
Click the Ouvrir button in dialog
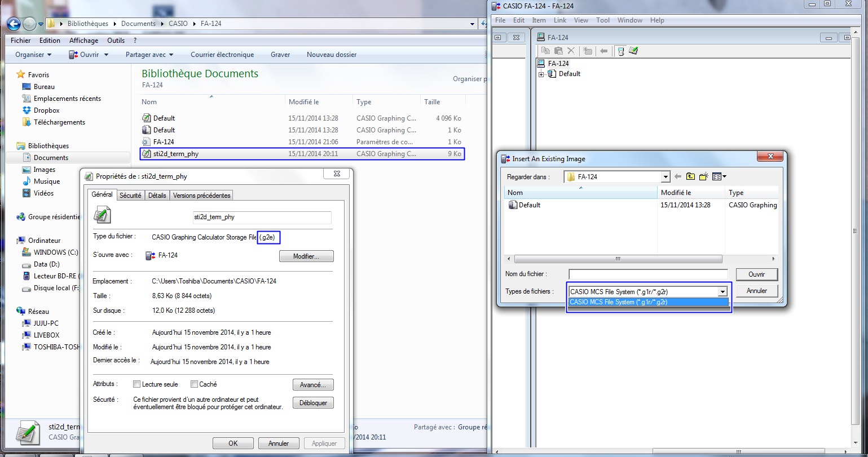[x=756, y=274]
